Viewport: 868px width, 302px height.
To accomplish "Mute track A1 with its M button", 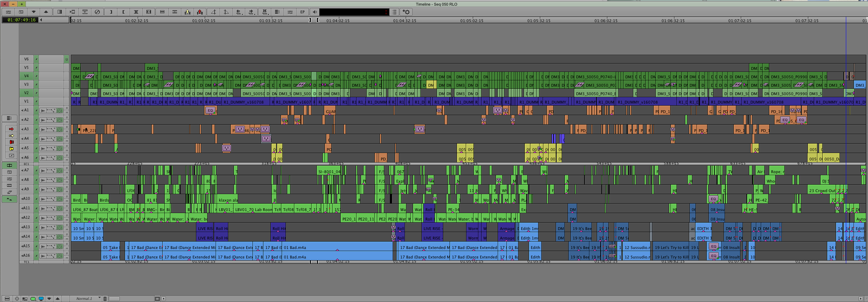I will point(67,112).
